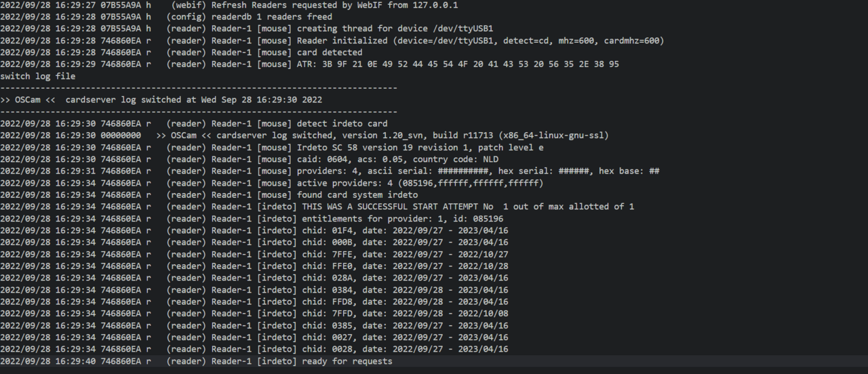Click the 'switch log file' text
Image resolution: width=868 pixels, height=374 pixels.
[x=38, y=76]
